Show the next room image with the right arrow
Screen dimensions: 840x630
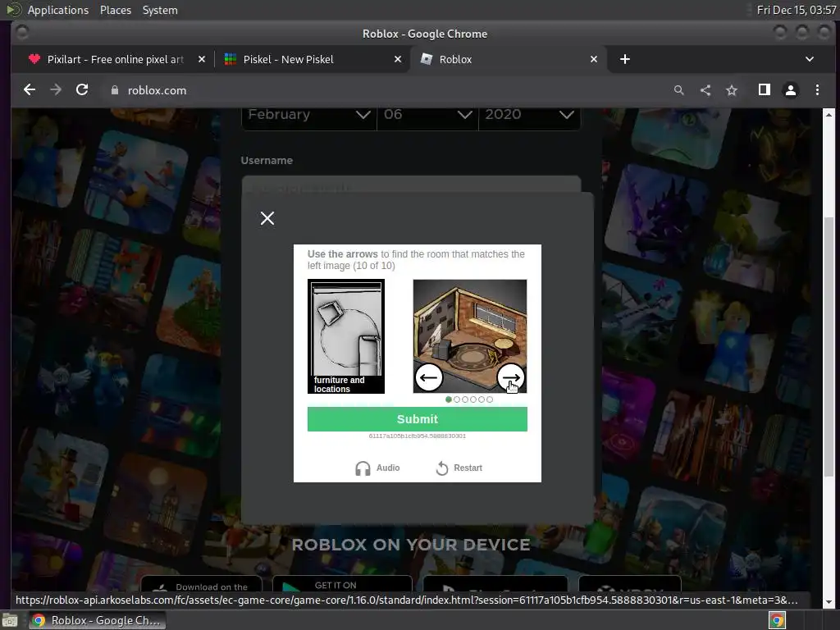point(510,377)
